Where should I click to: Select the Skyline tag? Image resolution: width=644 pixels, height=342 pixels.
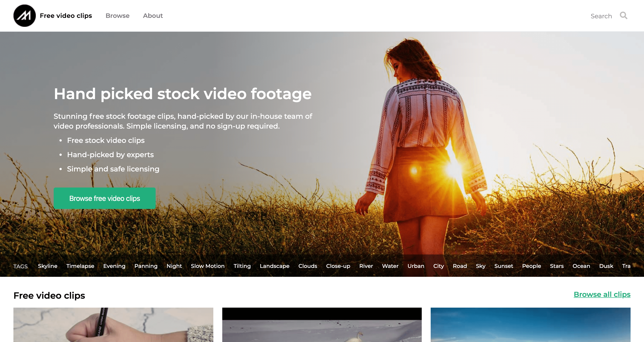click(x=47, y=266)
